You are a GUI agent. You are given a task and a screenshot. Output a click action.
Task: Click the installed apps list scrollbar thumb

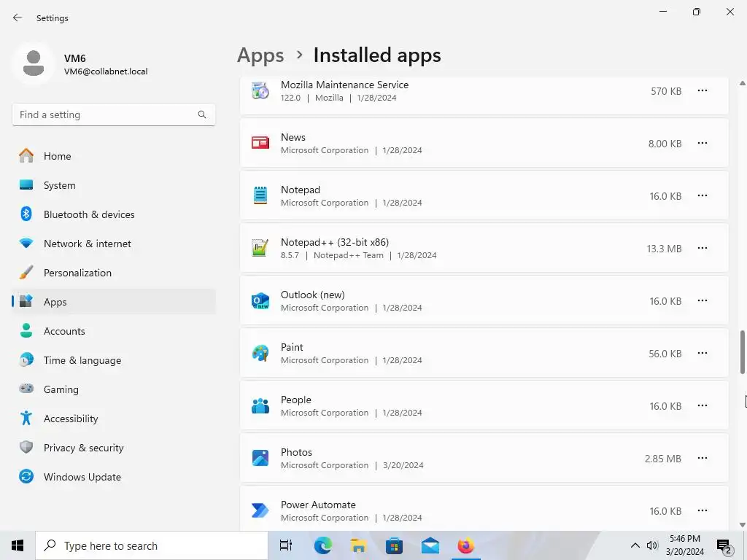pos(742,352)
